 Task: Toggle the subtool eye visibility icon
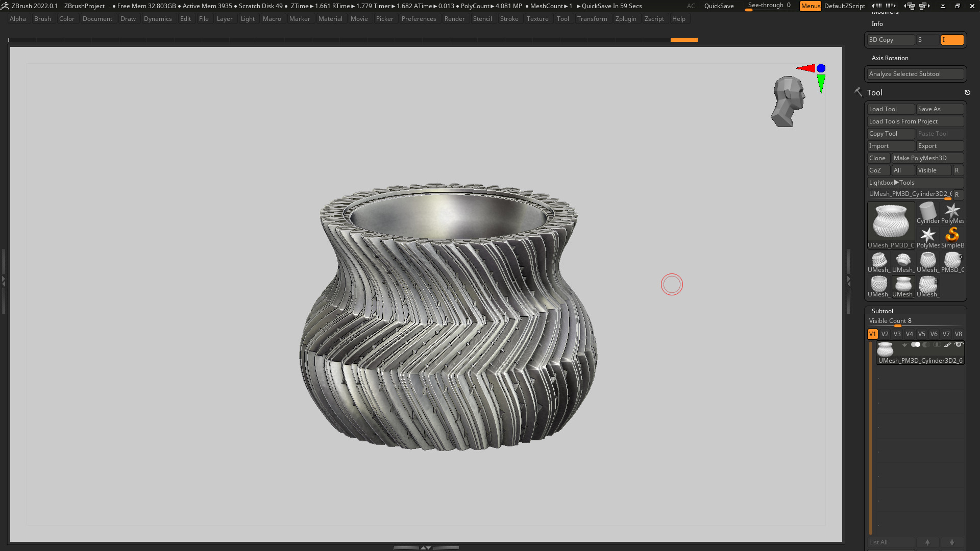click(x=959, y=345)
